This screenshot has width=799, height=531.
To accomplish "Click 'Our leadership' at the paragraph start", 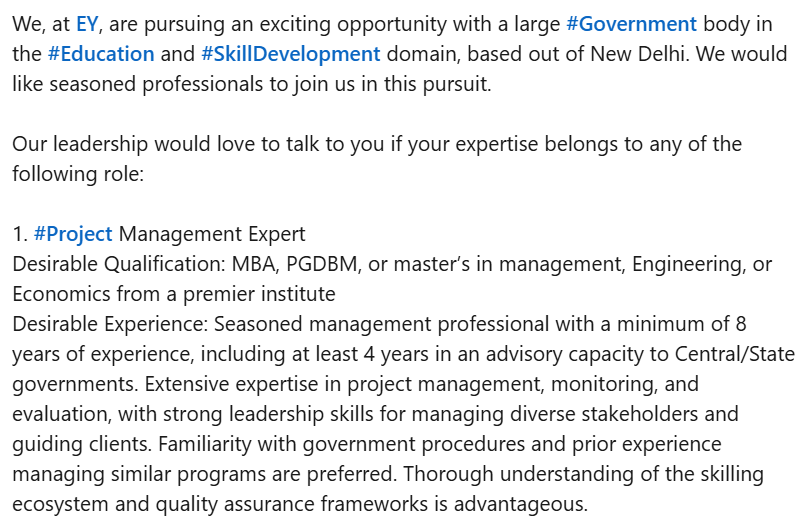I will click(x=80, y=144).
